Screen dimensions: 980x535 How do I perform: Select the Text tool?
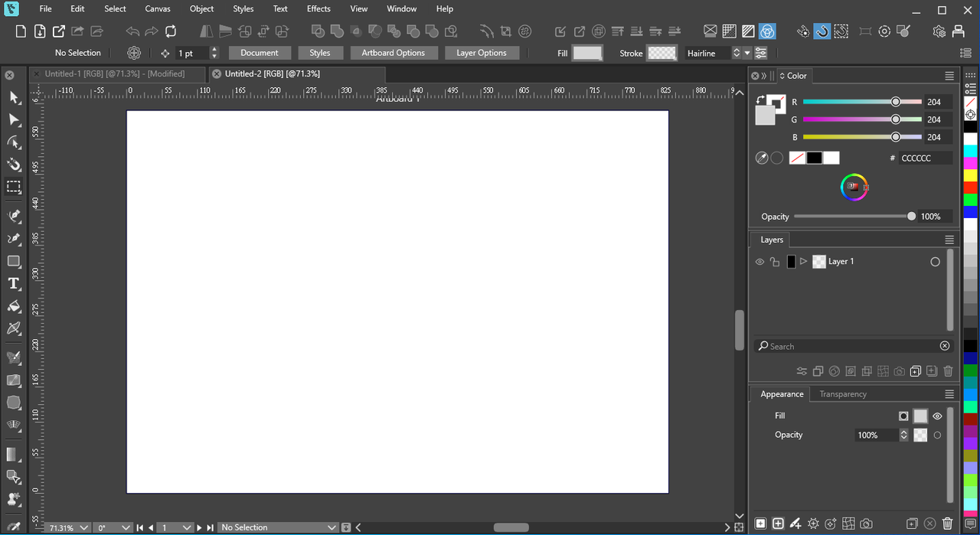click(14, 283)
